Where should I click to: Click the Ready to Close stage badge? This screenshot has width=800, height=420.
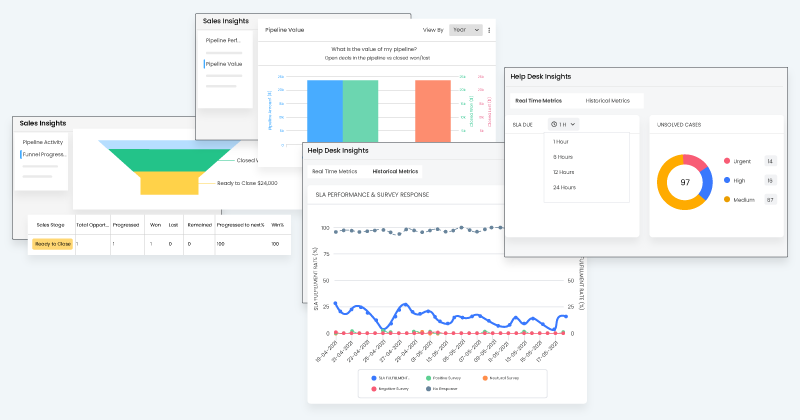52,243
